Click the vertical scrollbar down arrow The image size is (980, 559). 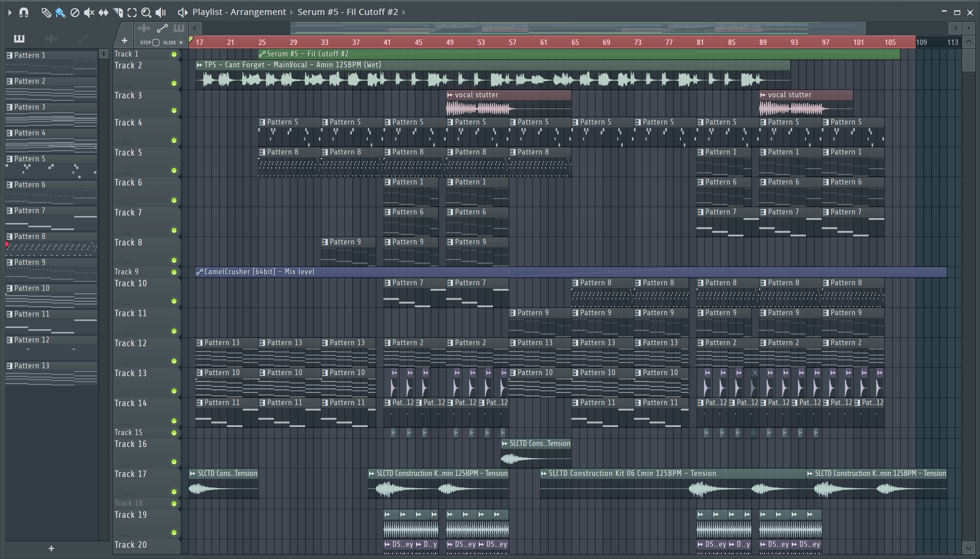pyautogui.click(x=969, y=547)
